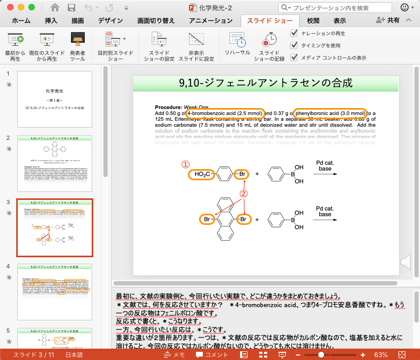
Task: Open the アニメーション tab
Action: [211, 21]
